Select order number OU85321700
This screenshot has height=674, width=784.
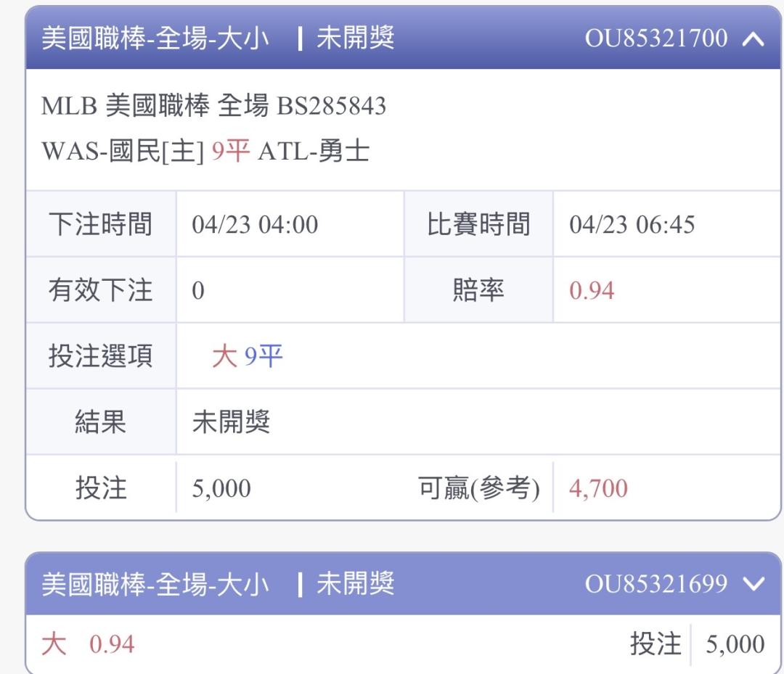656,39
